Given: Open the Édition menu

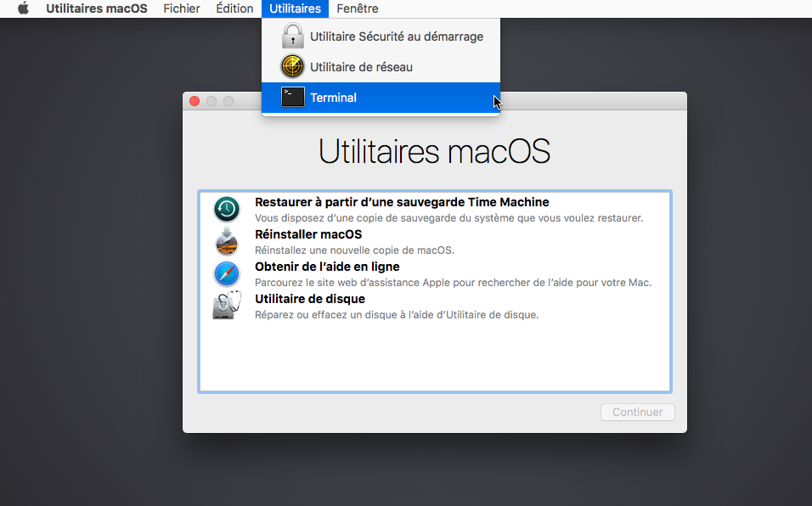Looking at the screenshot, I should [x=234, y=8].
